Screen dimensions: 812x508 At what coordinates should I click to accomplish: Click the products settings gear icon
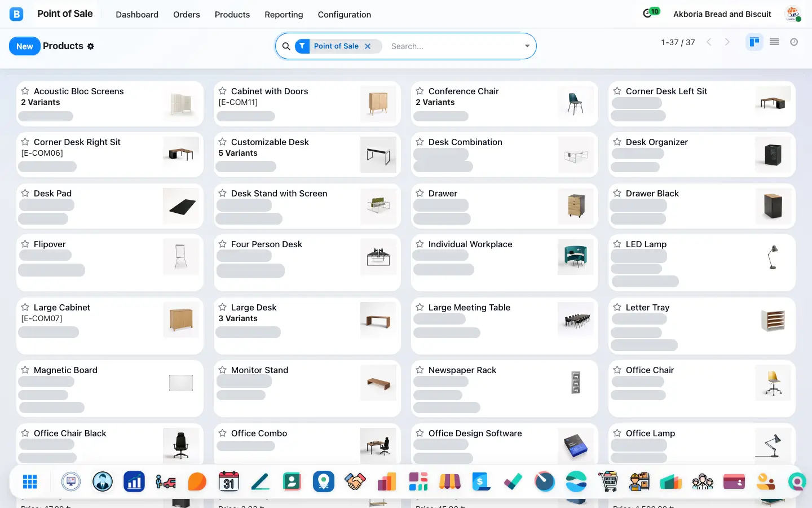[x=91, y=46]
